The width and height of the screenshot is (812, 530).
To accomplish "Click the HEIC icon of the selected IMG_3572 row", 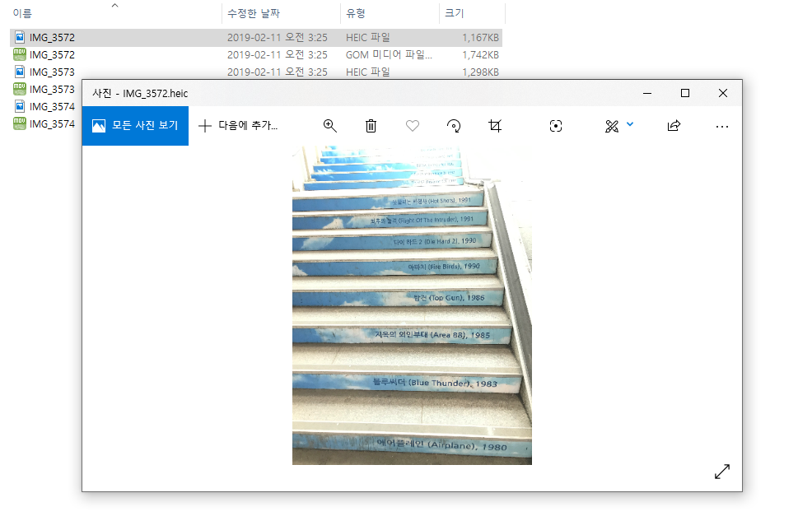I will [x=20, y=37].
